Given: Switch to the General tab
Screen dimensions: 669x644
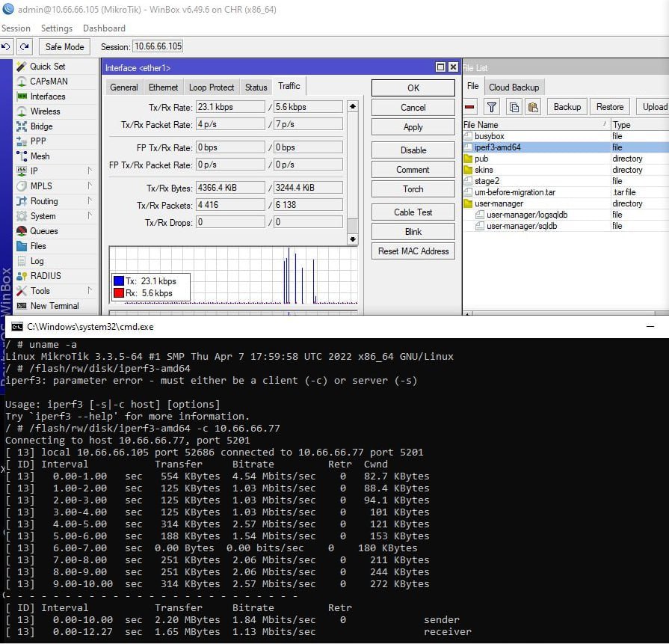Looking at the screenshot, I should click(124, 87).
